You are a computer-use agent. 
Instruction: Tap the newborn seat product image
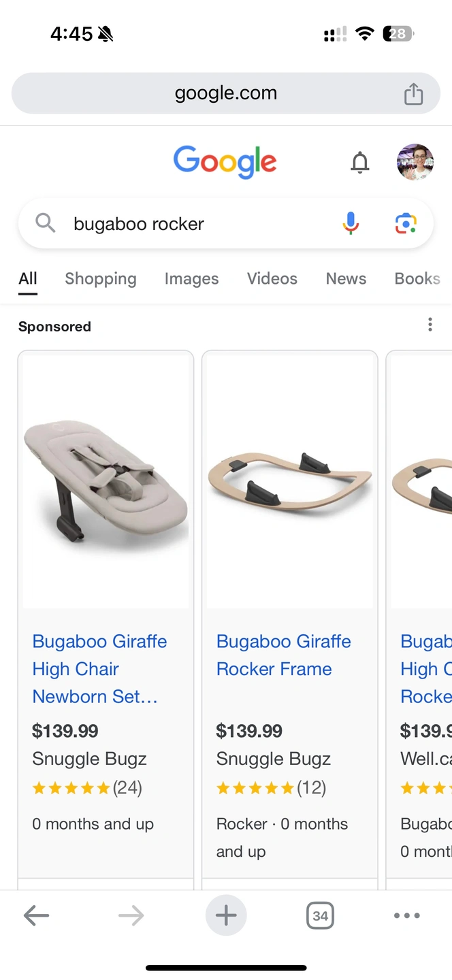(106, 480)
